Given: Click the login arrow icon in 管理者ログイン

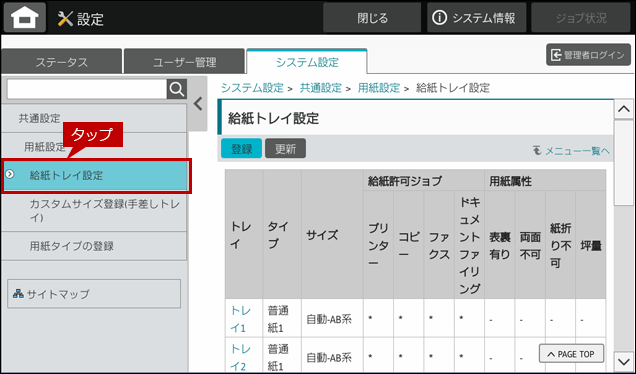Looking at the screenshot, I should tap(556, 55).
